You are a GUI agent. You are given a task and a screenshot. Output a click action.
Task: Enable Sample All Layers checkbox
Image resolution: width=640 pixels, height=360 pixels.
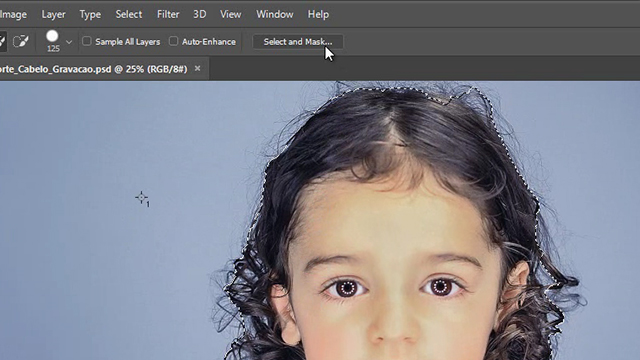[x=87, y=41]
